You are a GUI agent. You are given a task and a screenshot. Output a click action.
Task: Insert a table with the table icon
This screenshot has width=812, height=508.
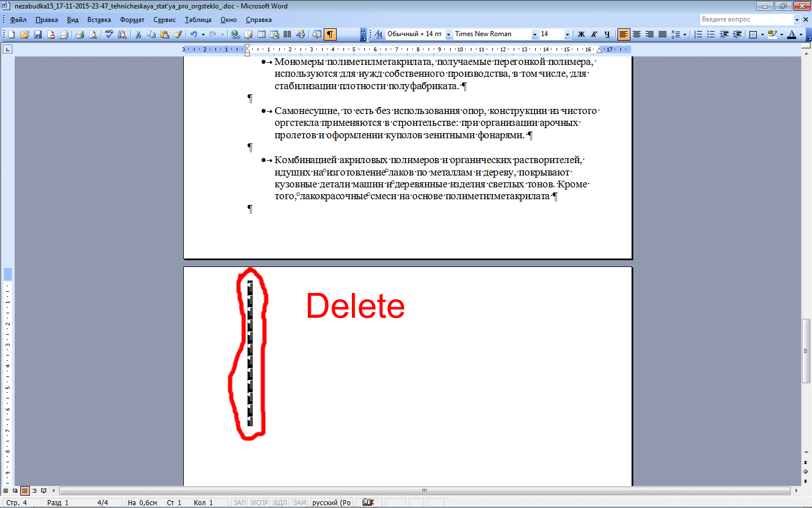click(x=262, y=34)
